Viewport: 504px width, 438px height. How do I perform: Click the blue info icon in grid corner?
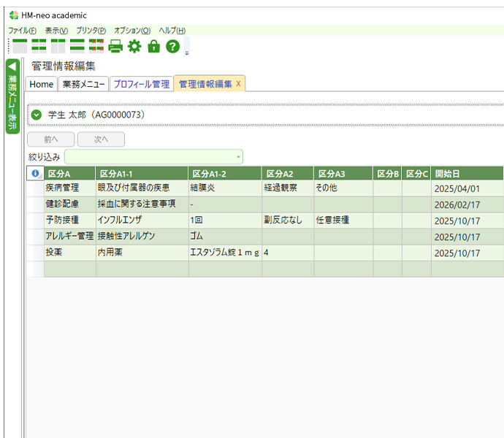(x=35, y=174)
